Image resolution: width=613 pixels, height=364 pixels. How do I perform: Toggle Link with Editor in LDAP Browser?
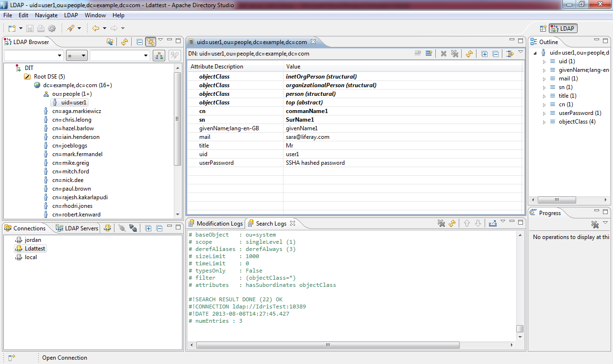[x=151, y=42]
